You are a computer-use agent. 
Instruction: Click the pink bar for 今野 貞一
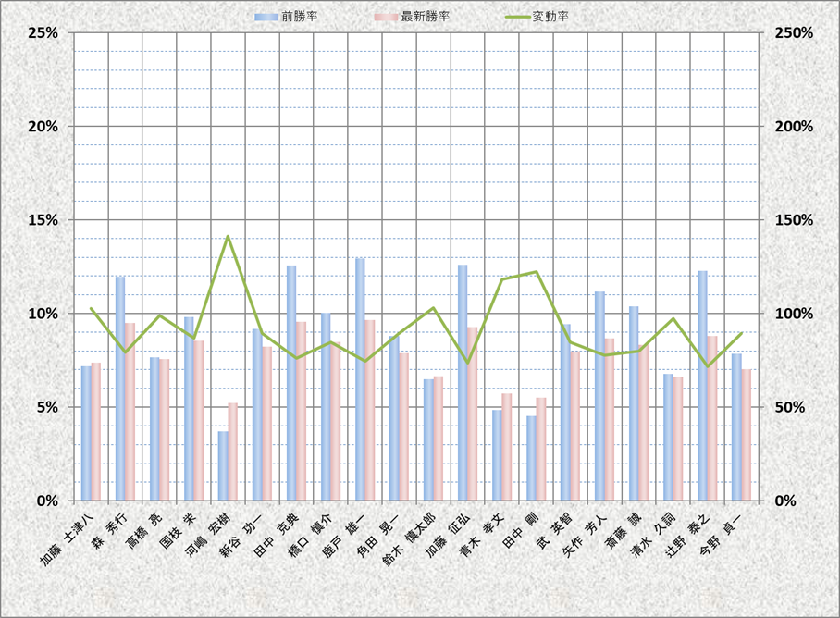point(746,435)
